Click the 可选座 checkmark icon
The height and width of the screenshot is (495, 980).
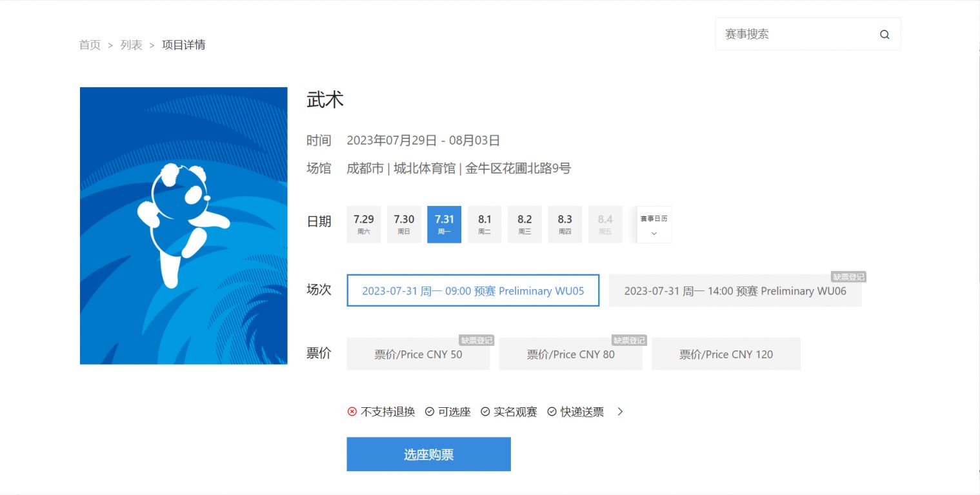point(430,412)
